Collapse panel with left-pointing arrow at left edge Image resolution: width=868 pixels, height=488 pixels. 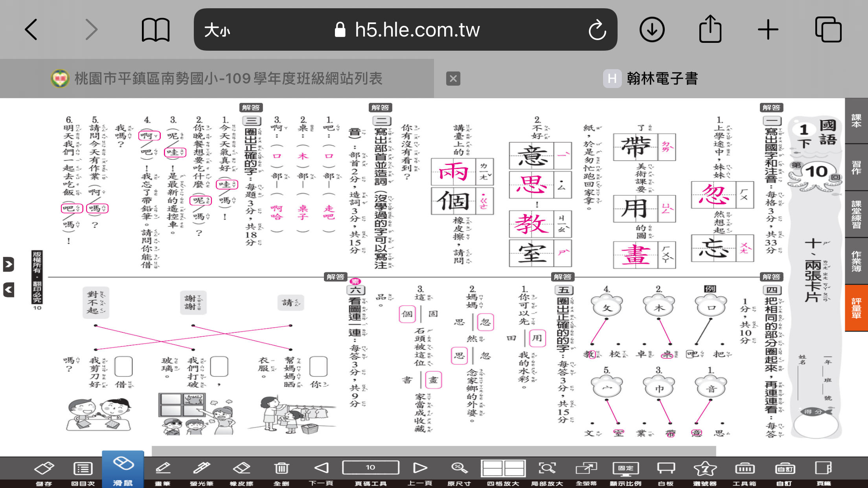point(9,290)
